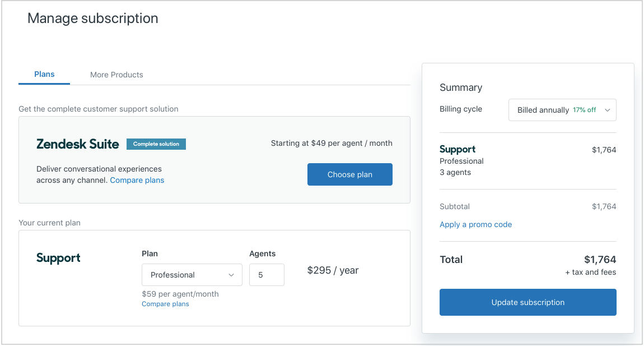Select the Complete solution badge
644x346 pixels.
point(156,144)
